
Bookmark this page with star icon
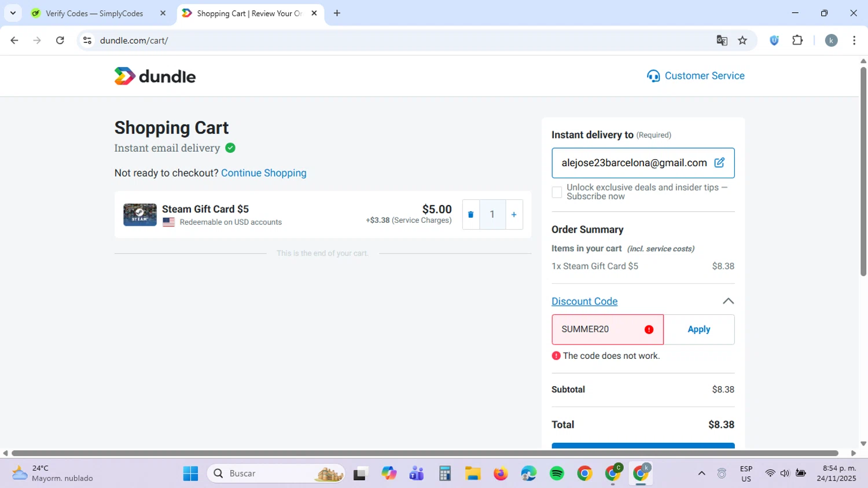(x=742, y=41)
